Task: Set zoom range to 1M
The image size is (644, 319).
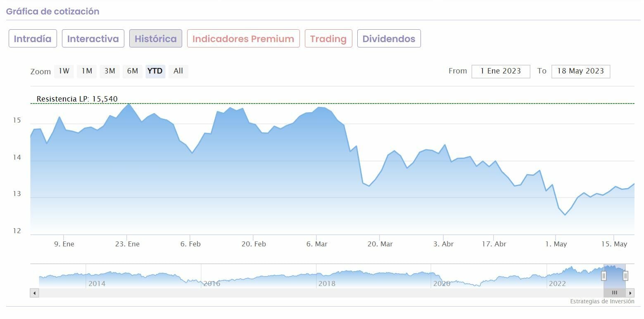Action: 87,71
